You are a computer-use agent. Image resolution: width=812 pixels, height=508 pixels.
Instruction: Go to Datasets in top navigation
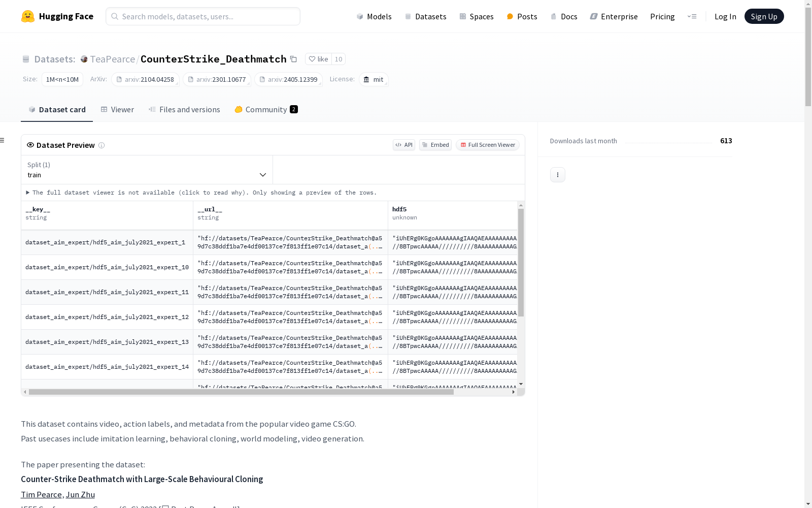pyautogui.click(x=425, y=16)
